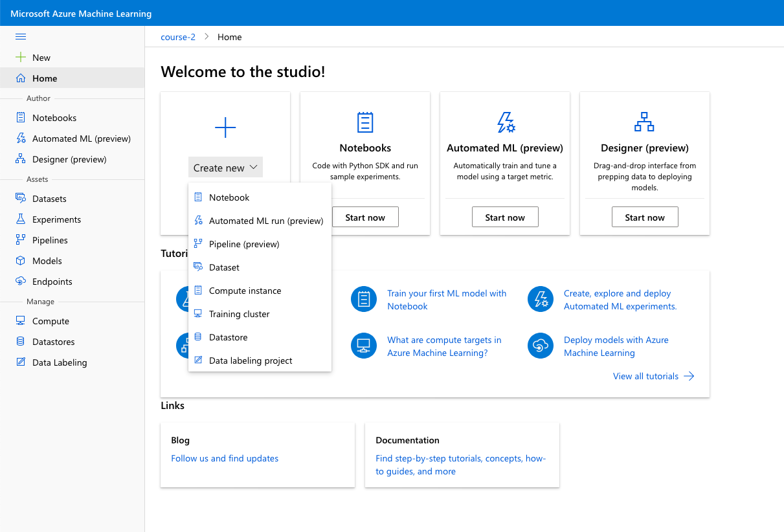Click the Designer diagram icon on card
Image resolution: width=784 pixels, height=532 pixels.
coord(644,122)
